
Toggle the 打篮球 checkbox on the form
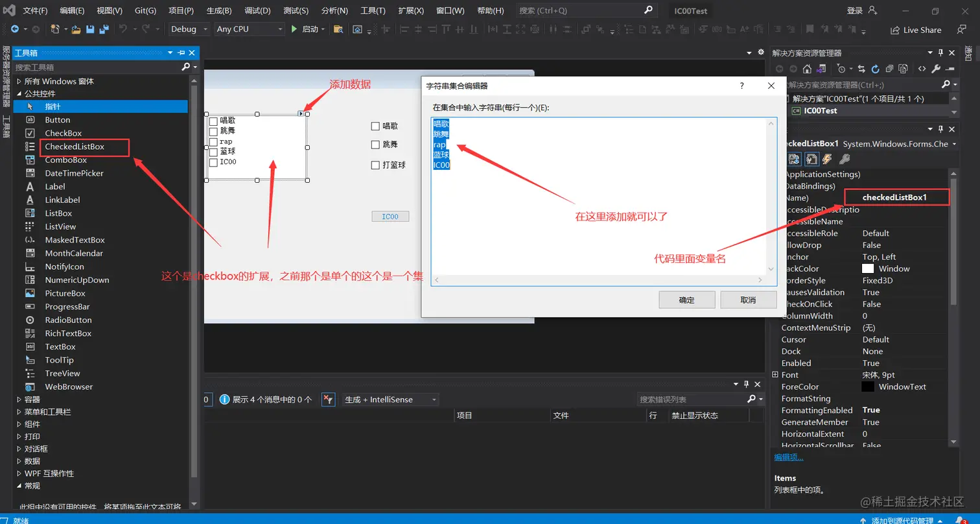tap(375, 165)
